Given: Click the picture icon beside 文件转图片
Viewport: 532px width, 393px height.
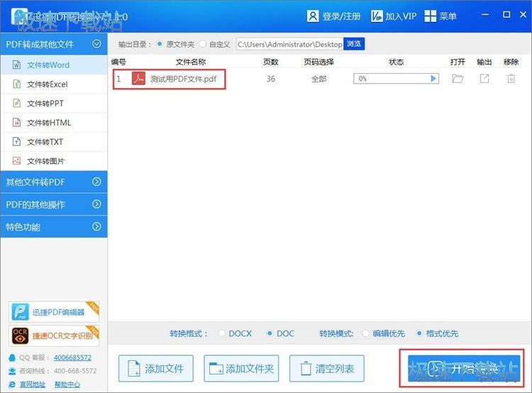Looking at the screenshot, I should (x=16, y=161).
